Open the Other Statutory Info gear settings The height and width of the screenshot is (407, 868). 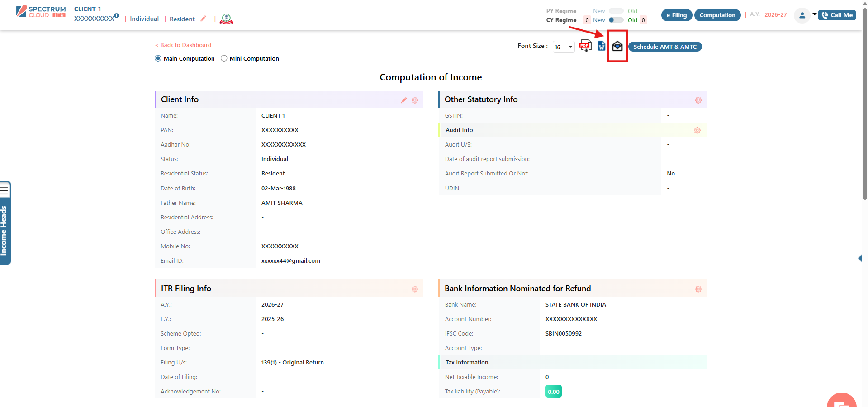pos(698,100)
